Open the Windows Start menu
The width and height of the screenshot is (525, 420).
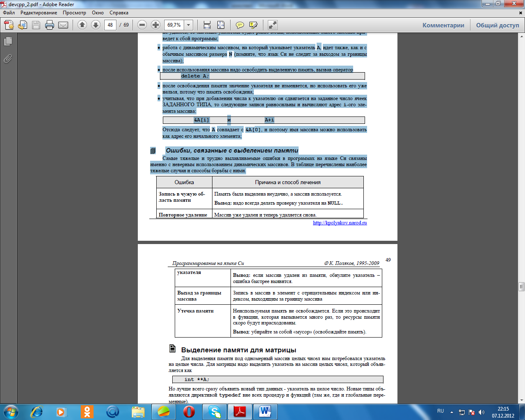tap(11, 411)
